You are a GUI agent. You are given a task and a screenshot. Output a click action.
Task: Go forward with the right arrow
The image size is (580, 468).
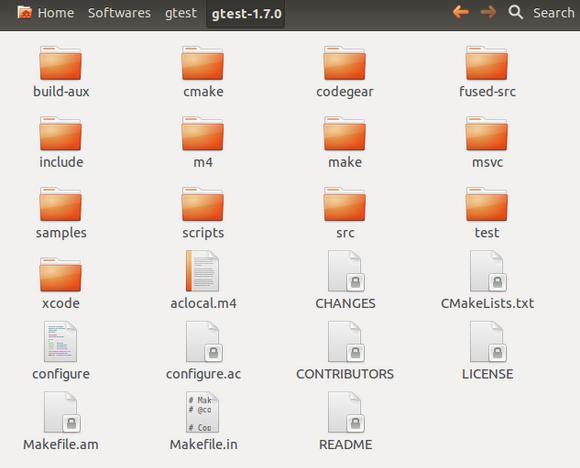(x=488, y=12)
